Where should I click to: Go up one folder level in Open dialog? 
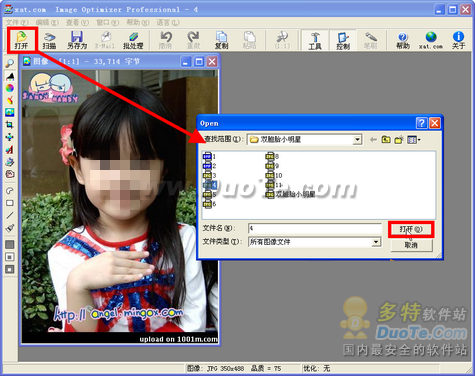pyautogui.click(x=386, y=140)
